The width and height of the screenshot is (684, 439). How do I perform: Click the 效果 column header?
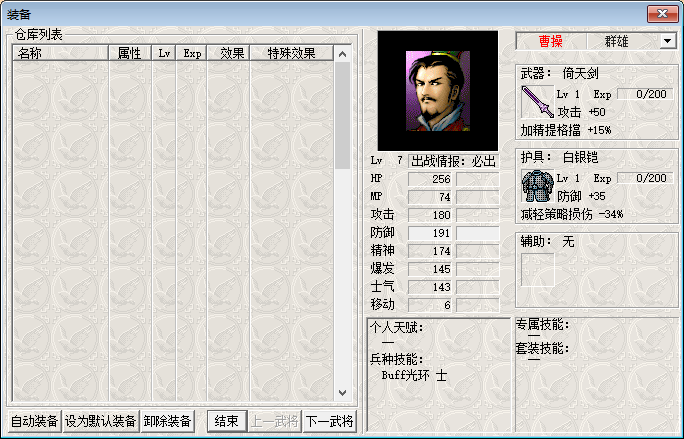pos(229,53)
